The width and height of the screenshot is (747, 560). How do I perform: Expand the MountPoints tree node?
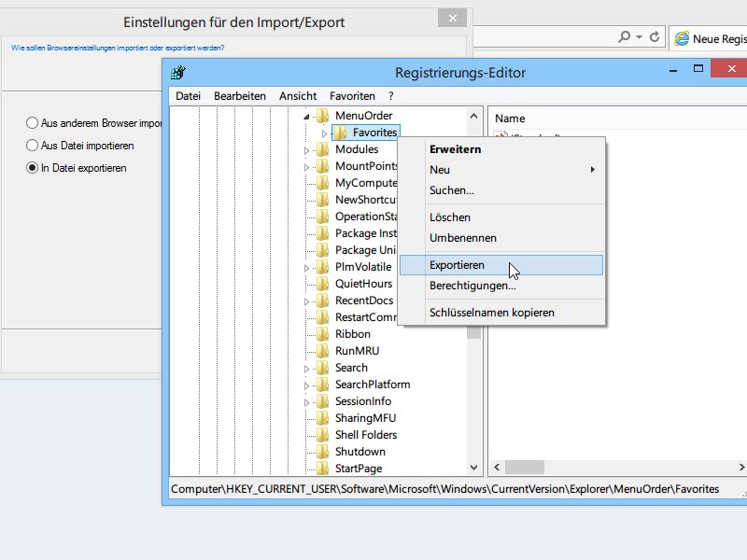(x=306, y=167)
